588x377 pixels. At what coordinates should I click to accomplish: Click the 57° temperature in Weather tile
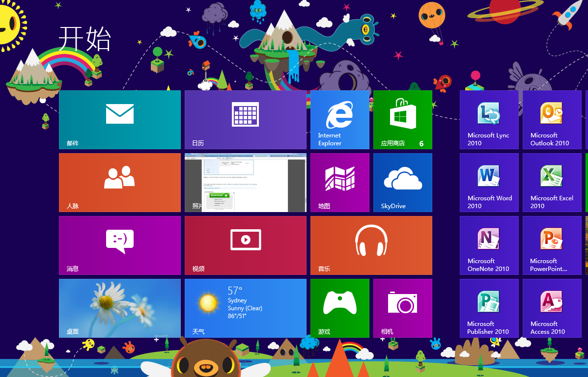coord(235,291)
